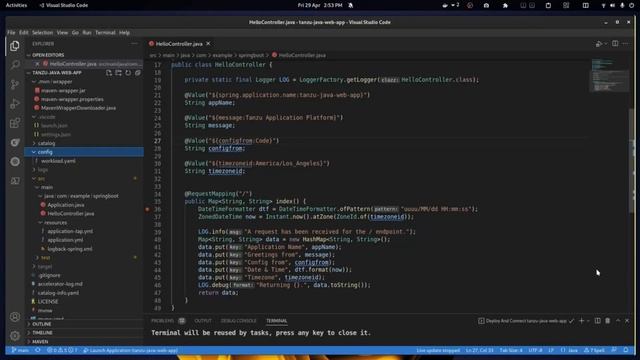
Task: Open the File menu
Action: coord(11,33)
